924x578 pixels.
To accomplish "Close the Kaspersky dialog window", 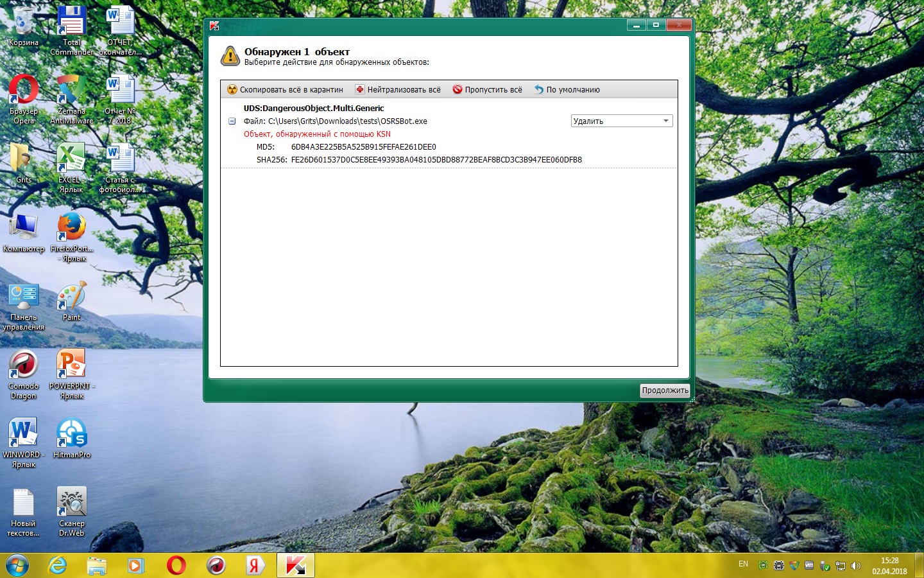I will click(x=679, y=25).
